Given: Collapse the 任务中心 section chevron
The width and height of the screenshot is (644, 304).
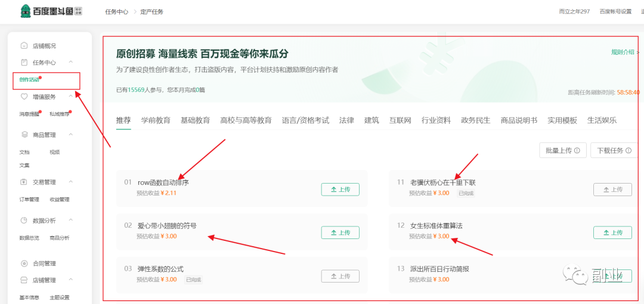Looking at the screenshot, I should click(x=70, y=62).
